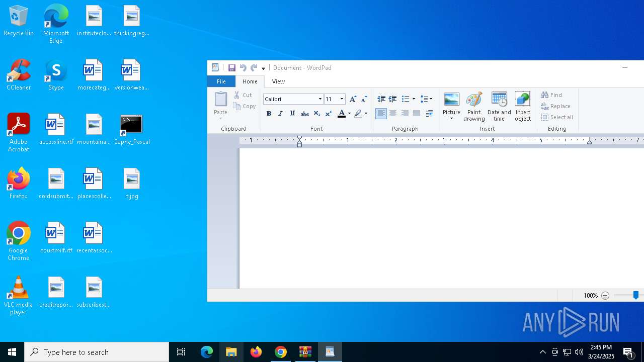Center align the text
The image size is (644, 362).
point(393,114)
